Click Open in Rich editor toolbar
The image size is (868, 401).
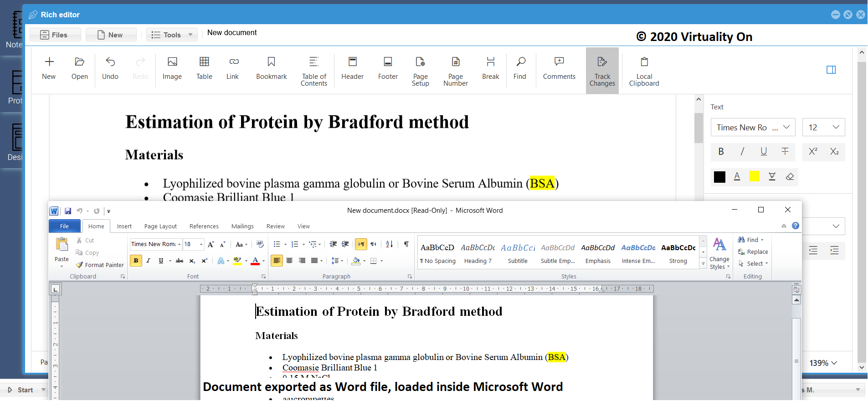pyautogui.click(x=79, y=69)
